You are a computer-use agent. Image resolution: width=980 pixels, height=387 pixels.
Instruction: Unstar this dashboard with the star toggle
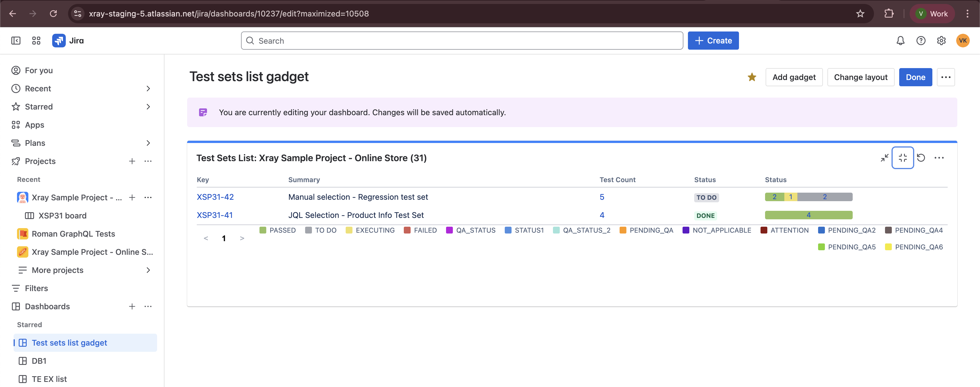752,77
